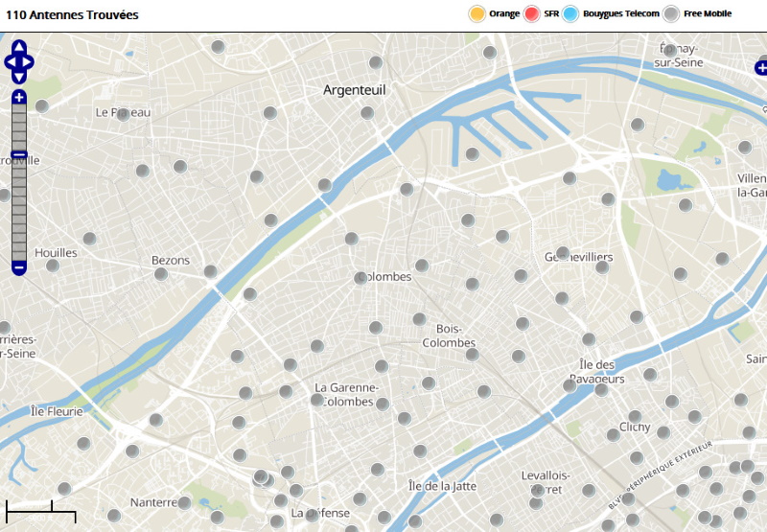
Task: Click the antenna marker on Colombes label
Action: (360, 278)
